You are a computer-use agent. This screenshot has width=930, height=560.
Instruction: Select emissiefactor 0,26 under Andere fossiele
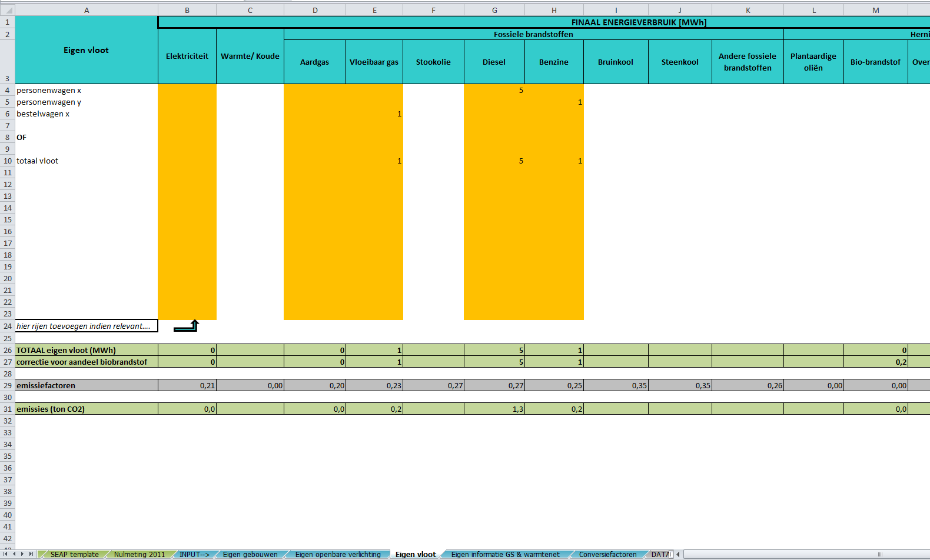click(x=748, y=385)
